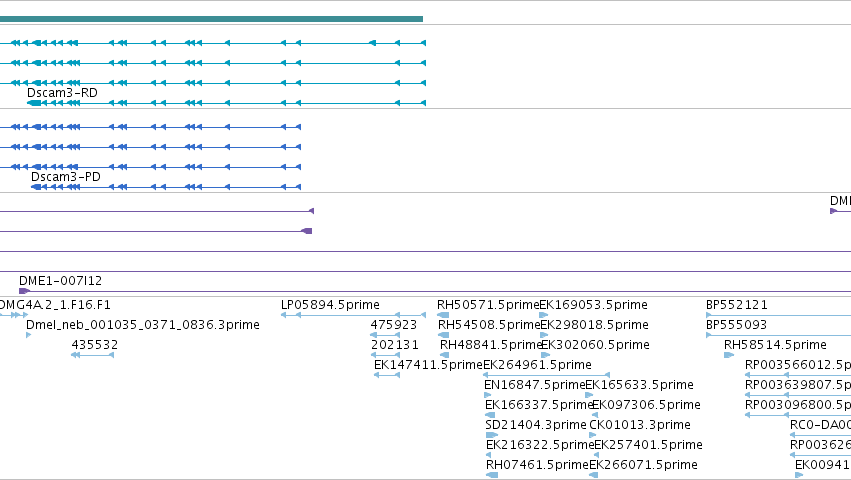The height and width of the screenshot is (480, 851).
Task: Click the RH58514.5prime EST label
Action: [x=775, y=345]
